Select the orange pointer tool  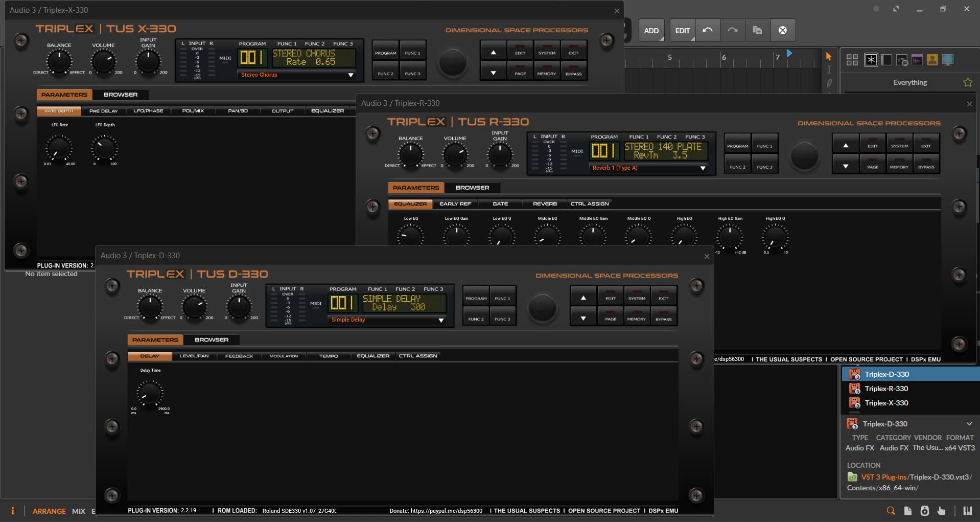point(829,56)
